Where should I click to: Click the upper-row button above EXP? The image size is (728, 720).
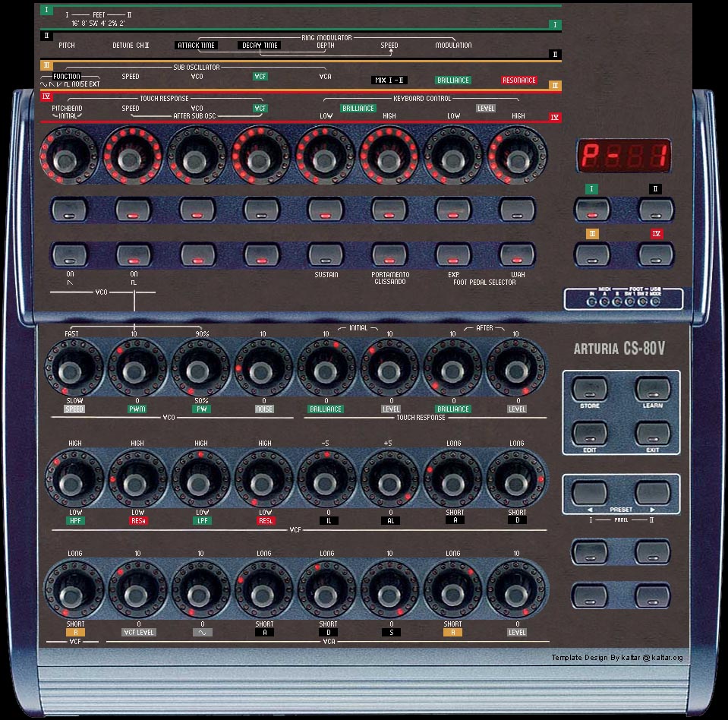pyautogui.click(x=454, y=210)
